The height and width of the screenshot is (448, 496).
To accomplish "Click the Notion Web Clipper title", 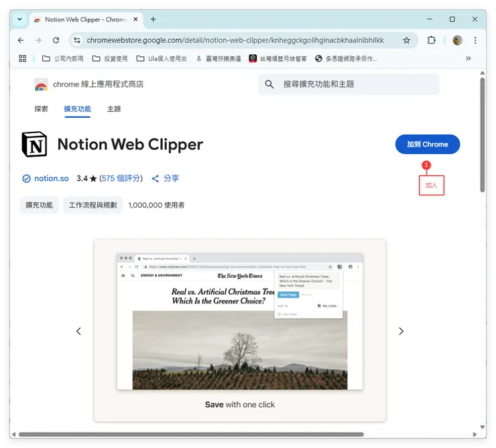I will [x=130, y=145].
